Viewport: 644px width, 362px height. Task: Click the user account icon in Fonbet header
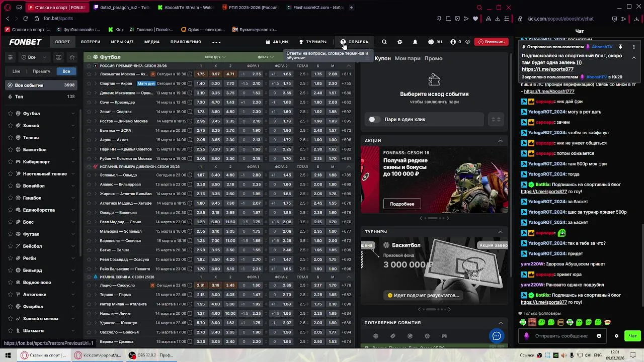pyautogui.click(x=453, y=42)
